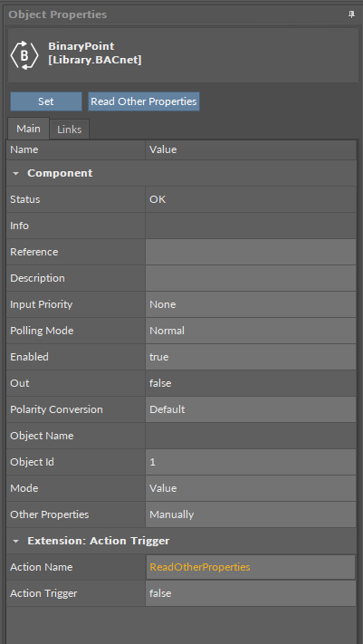Click the pin icon in Object Properties header
The width and height of the screenshot is (363, 644).
[x=351, y=14]
